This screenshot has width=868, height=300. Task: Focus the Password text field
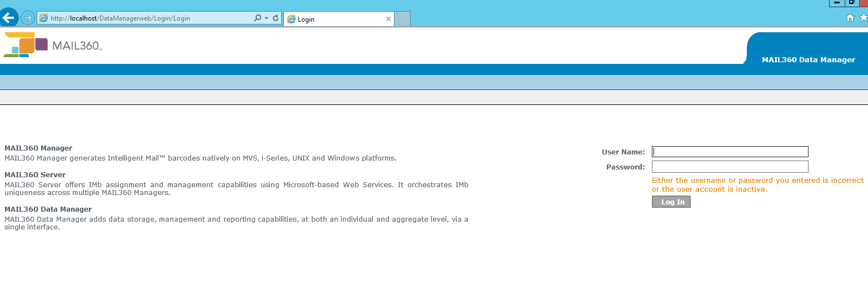coord(730,167)
